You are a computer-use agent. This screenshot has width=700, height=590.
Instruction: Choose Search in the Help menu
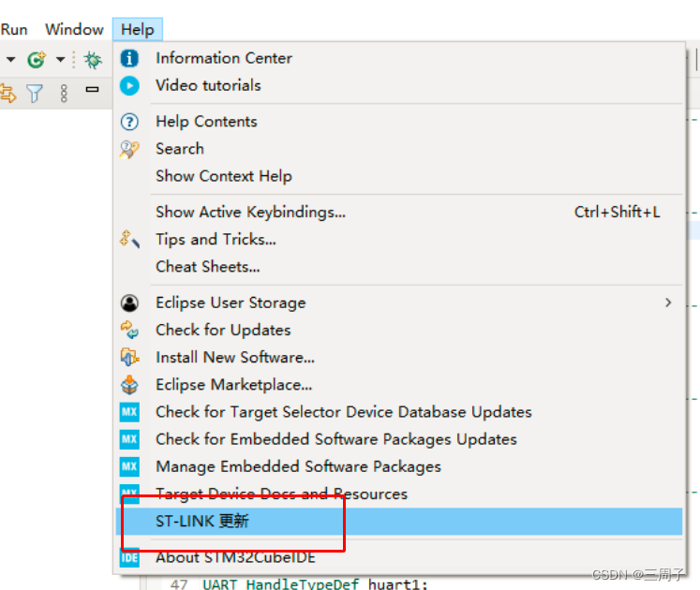pos(399,149)
